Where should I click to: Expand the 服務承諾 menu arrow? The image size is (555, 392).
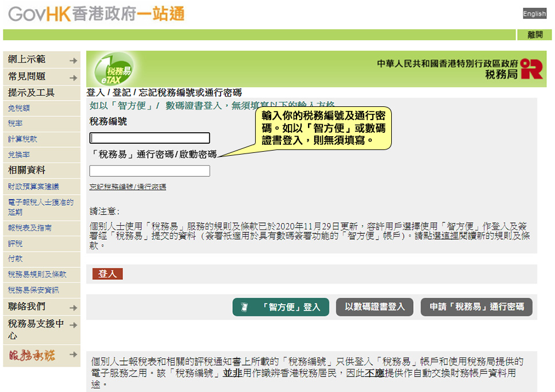[x=74, y=354]
